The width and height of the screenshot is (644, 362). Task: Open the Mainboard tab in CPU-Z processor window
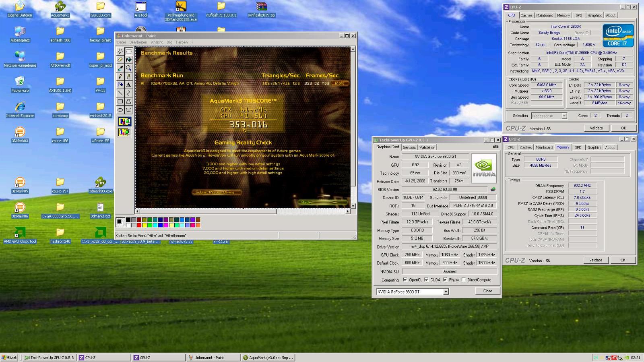pyautogui.click(x=545, y=15)
